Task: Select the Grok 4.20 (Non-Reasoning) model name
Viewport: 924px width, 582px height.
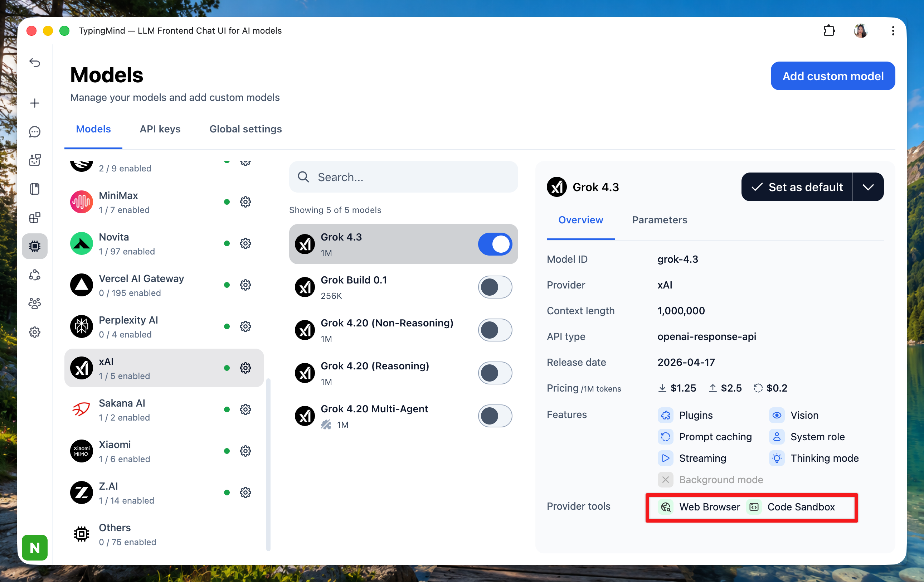Action: (387, 323)
